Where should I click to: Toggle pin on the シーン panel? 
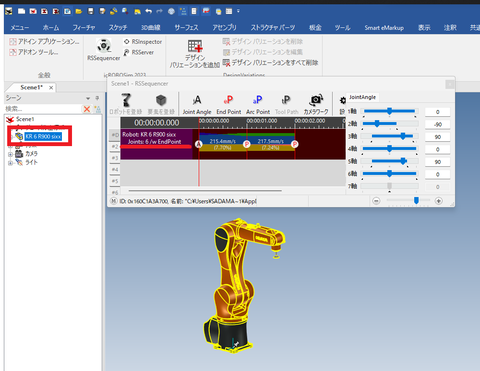(x=97, y=98)
